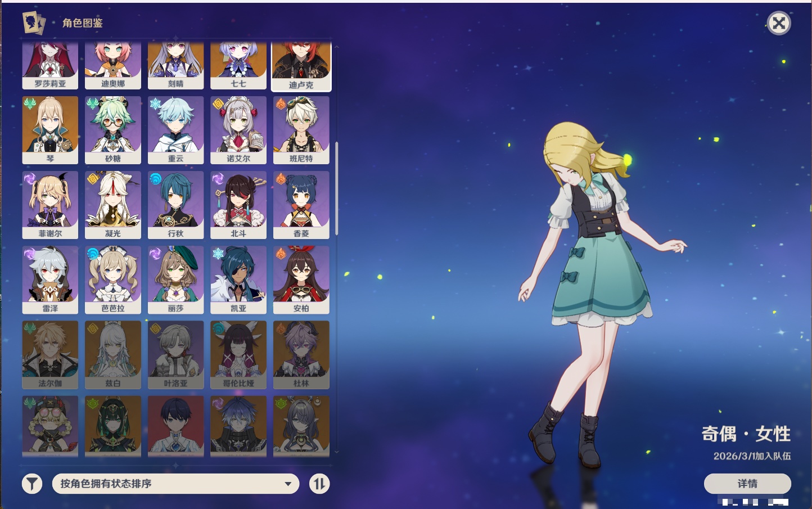Click the 角色图鉴 title text

click(x=83, y=23)
